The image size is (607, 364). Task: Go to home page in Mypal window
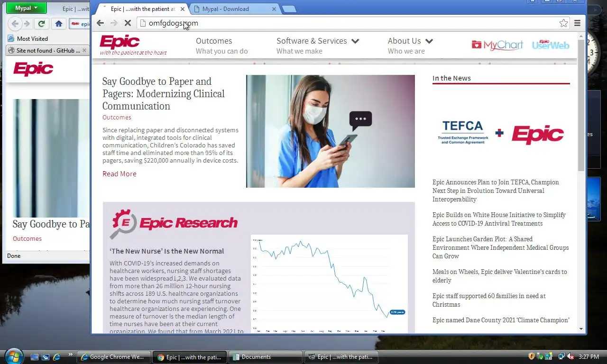click(x=59, y=24)
